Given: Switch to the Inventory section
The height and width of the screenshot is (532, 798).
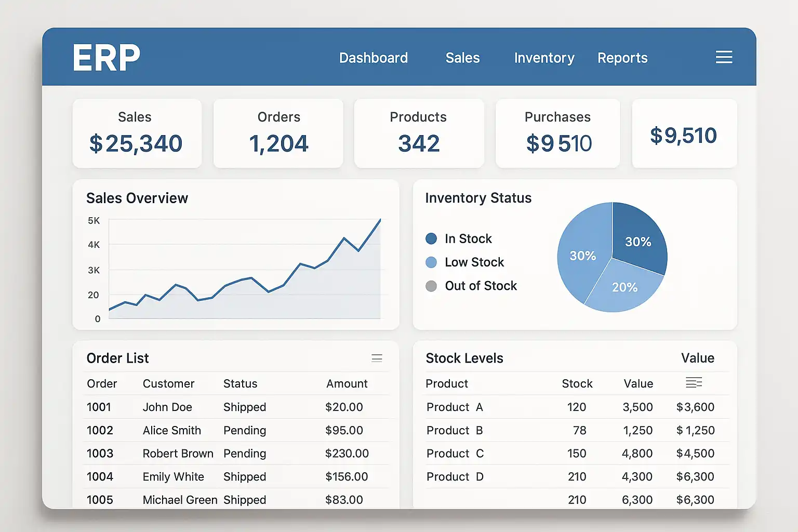Looking at the screenshot, I should click(x=544, y=58).
